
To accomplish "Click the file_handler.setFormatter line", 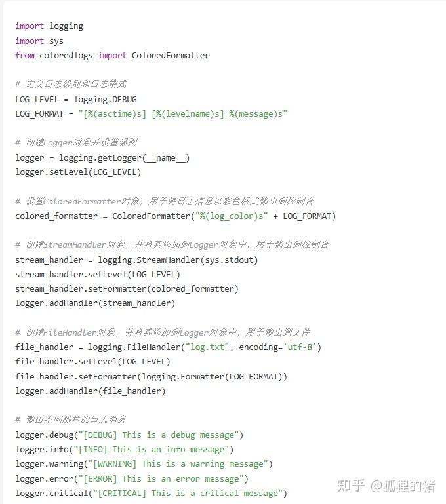I will (151, 376).
